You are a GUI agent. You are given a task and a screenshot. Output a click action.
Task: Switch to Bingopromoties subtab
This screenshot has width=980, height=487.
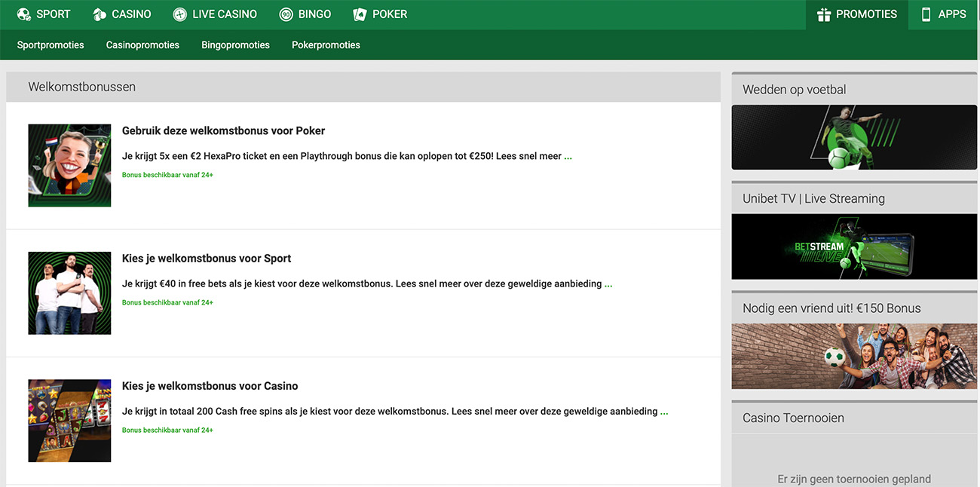(235, 45)
